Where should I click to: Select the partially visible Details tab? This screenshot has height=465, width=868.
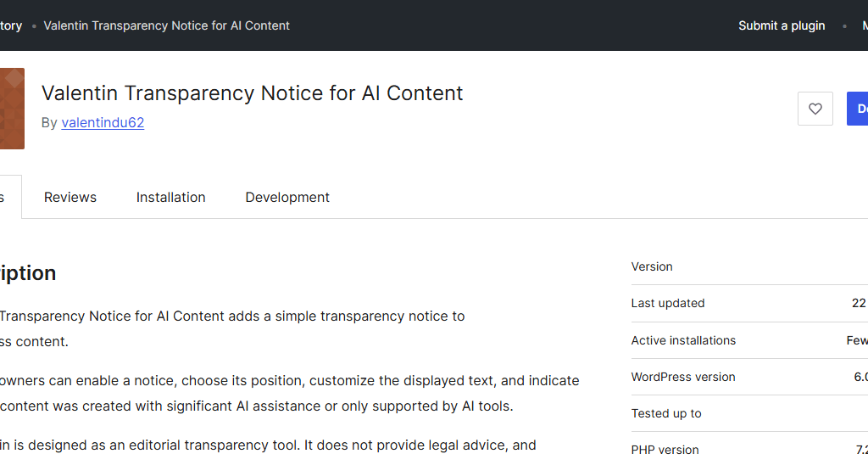point(10,198)
